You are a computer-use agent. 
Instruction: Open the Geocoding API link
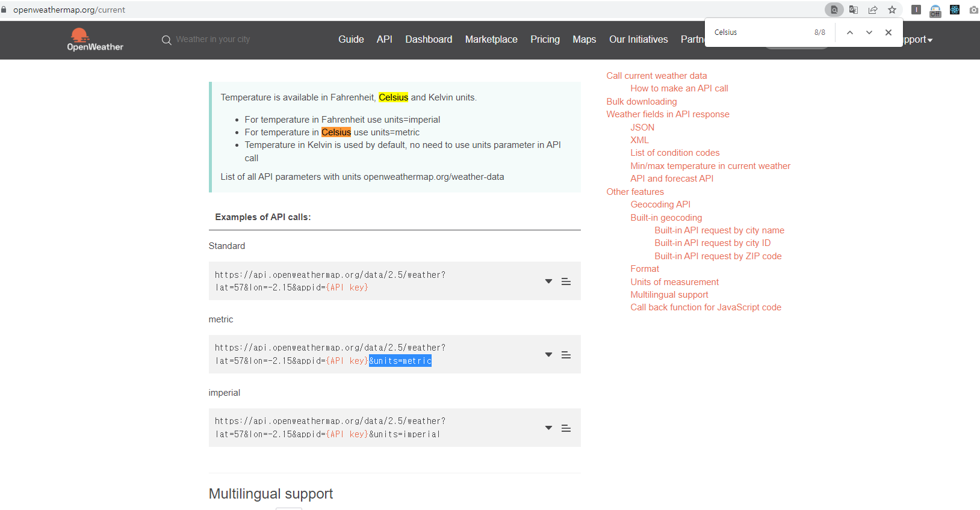pyautogui.click(x=660, y=204)
